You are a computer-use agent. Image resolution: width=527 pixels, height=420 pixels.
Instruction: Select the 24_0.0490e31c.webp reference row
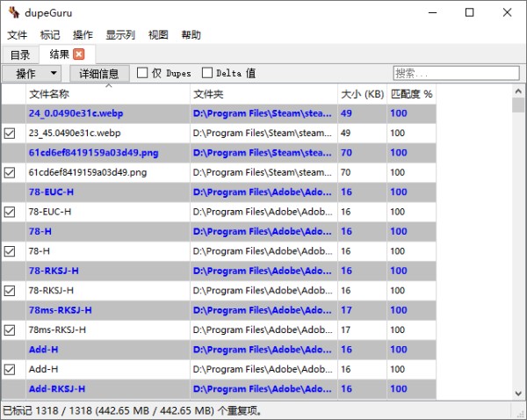(x=219, y=113)
